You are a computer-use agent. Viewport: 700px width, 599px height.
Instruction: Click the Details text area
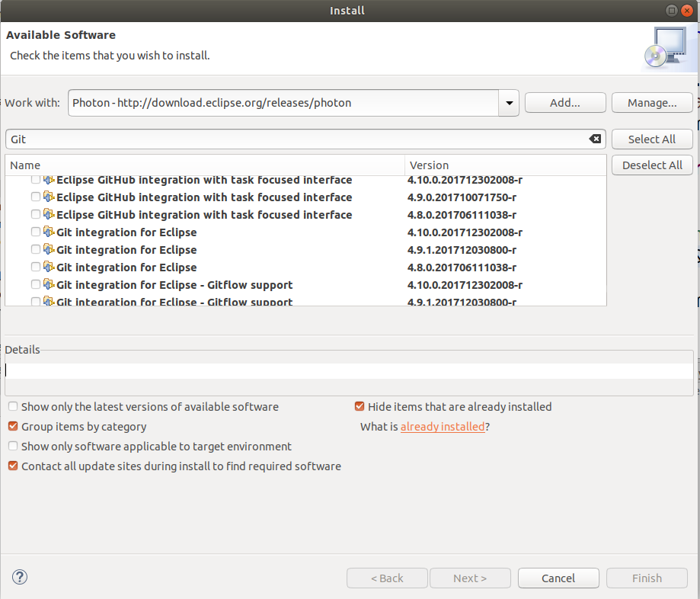click(x=349, y=371)
